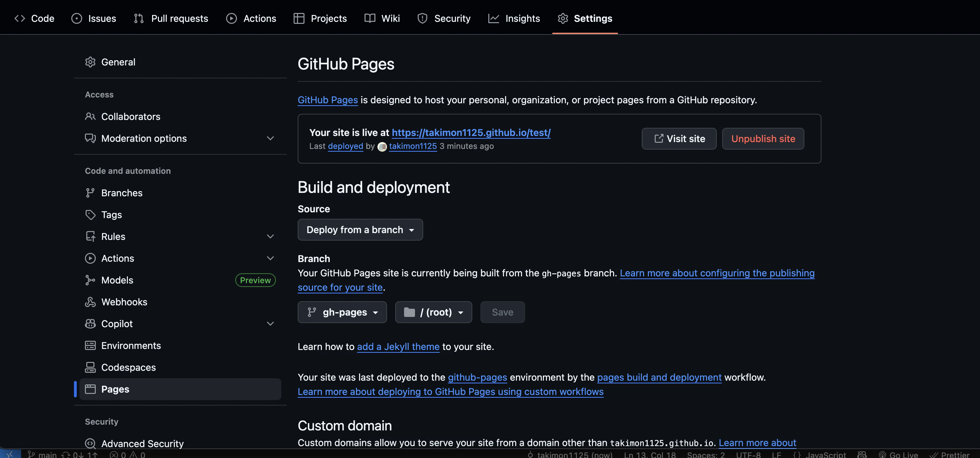Click the tag icon beside Tags
980x458 pixels.
90,215
